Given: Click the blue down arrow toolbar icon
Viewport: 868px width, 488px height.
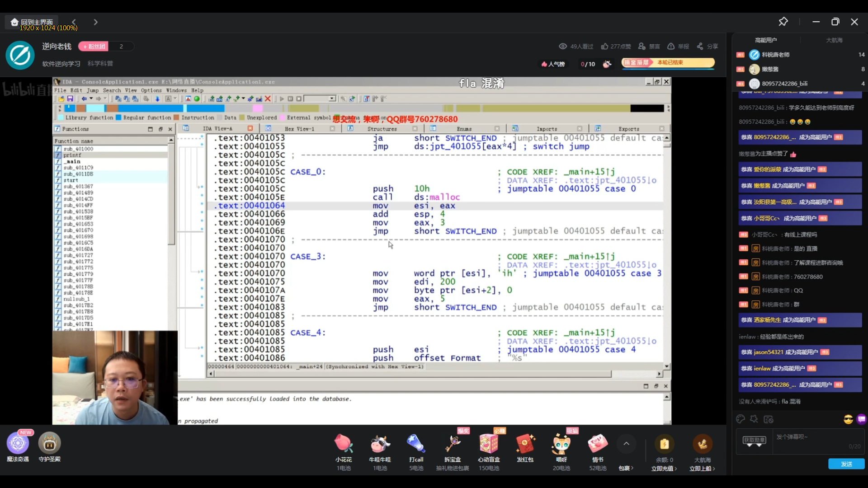Looking at the screenshot, I should point(157,99).
